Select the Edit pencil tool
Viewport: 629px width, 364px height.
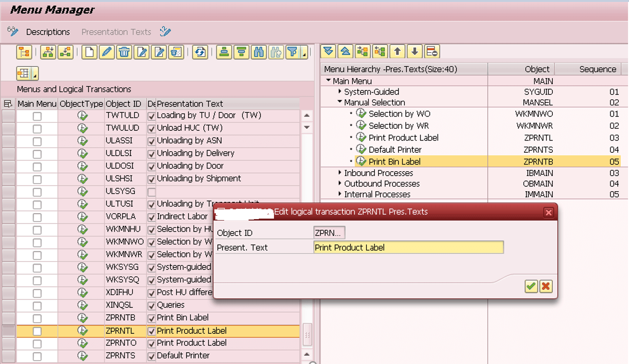tap(107, 52)
